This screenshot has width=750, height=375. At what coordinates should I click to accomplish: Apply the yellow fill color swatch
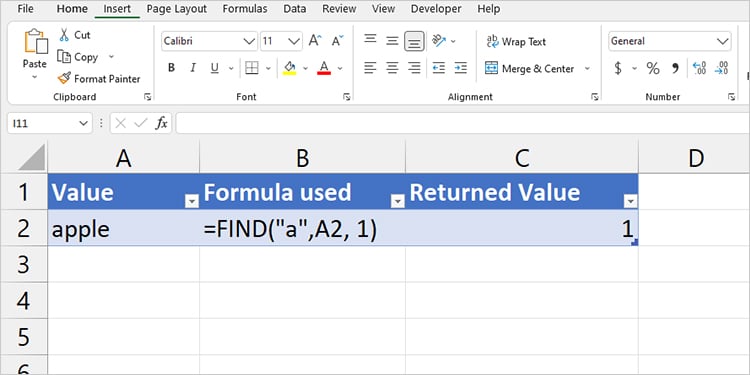(x=289, y=68)
